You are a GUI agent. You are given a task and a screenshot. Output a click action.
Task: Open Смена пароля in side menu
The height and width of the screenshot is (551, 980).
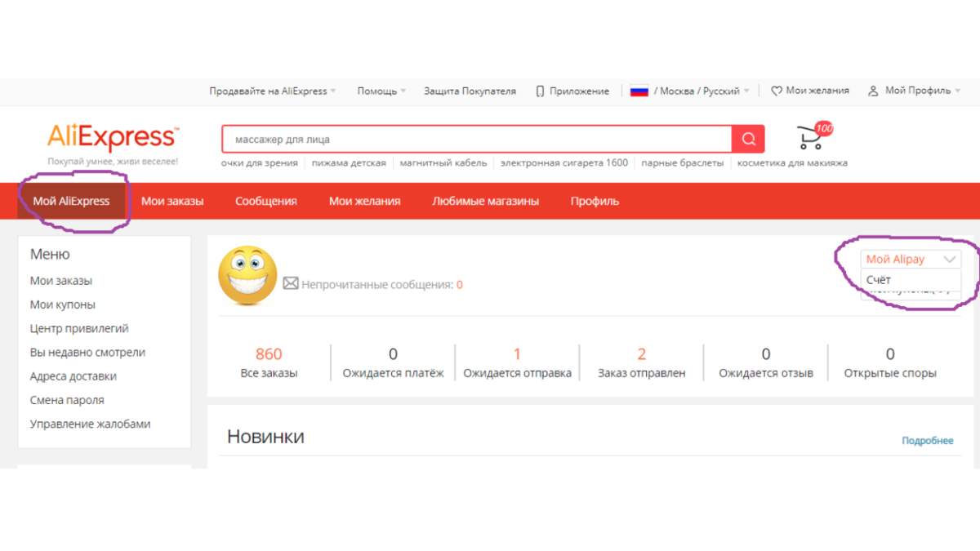pyautogui.click(x=67, y=400)
